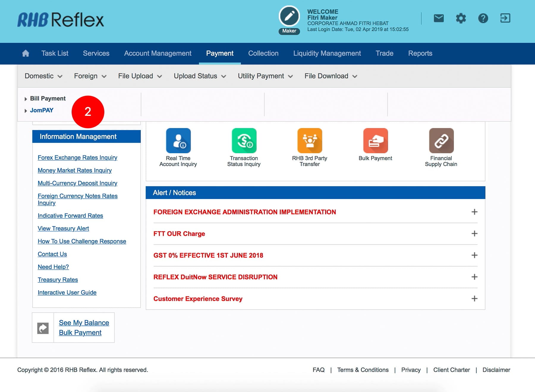Log out using the exit icon
Viewport: 535px width, 392px height.
coord(505,18)
